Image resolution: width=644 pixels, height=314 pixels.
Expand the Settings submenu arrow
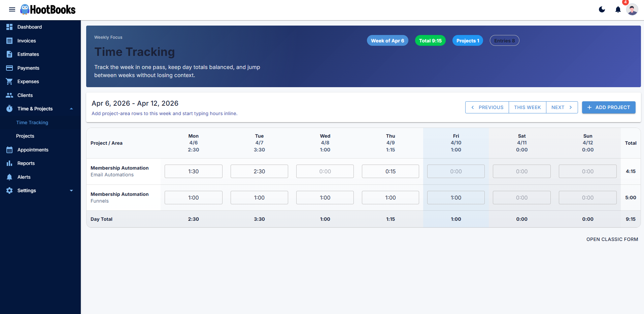(x=71, y=190)
